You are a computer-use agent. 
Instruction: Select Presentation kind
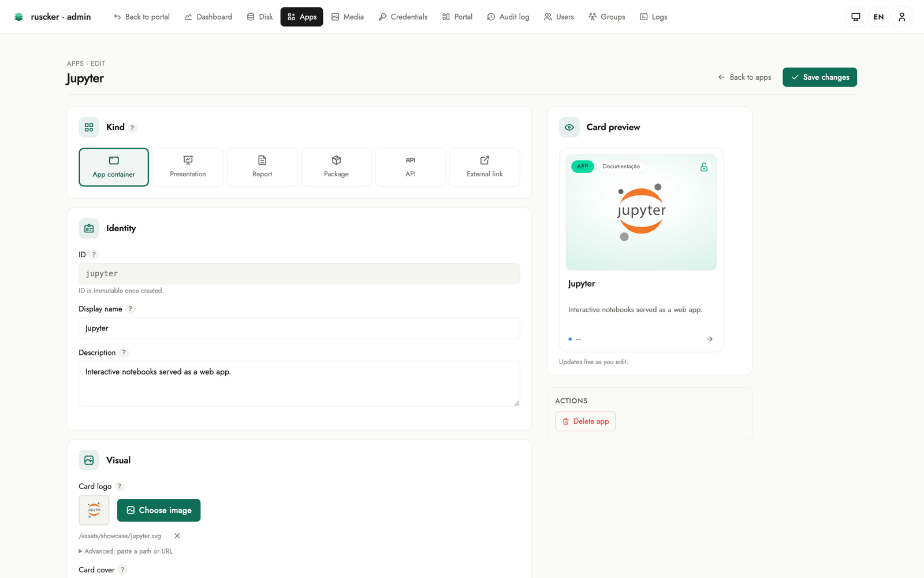point(188,167)
